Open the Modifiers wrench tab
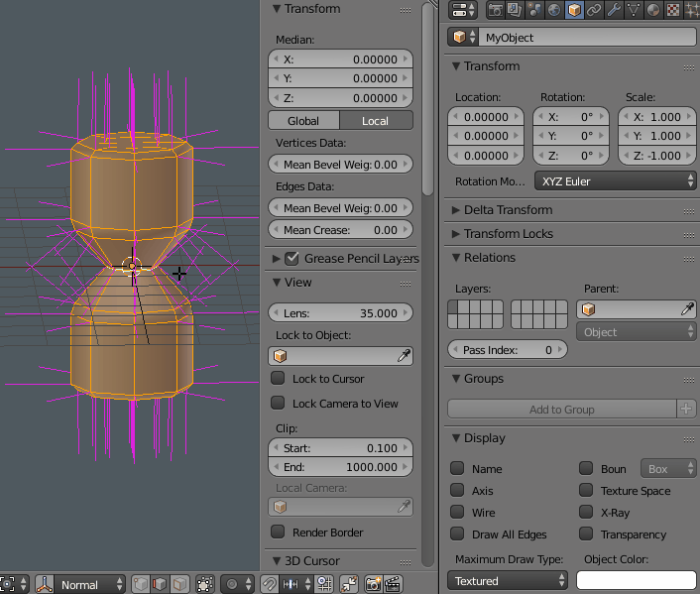This screenshot has height=594, width=700. click(614, 10)
